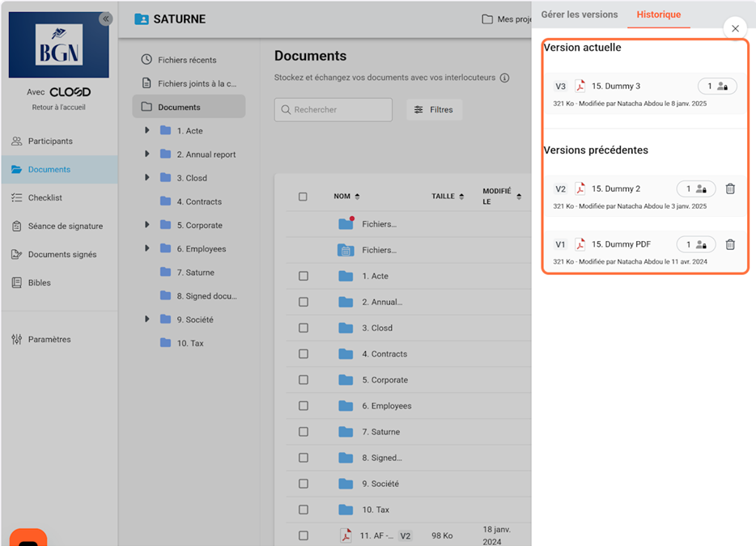Click the info icon beside documents description
The width and height of the screenshot is (756, 546).
point(504,78)
